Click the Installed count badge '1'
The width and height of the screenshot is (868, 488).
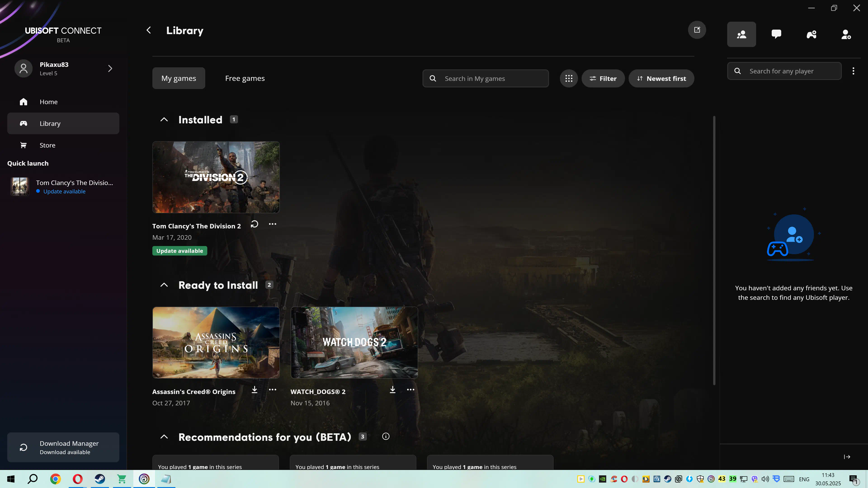[x=234, y=120]
